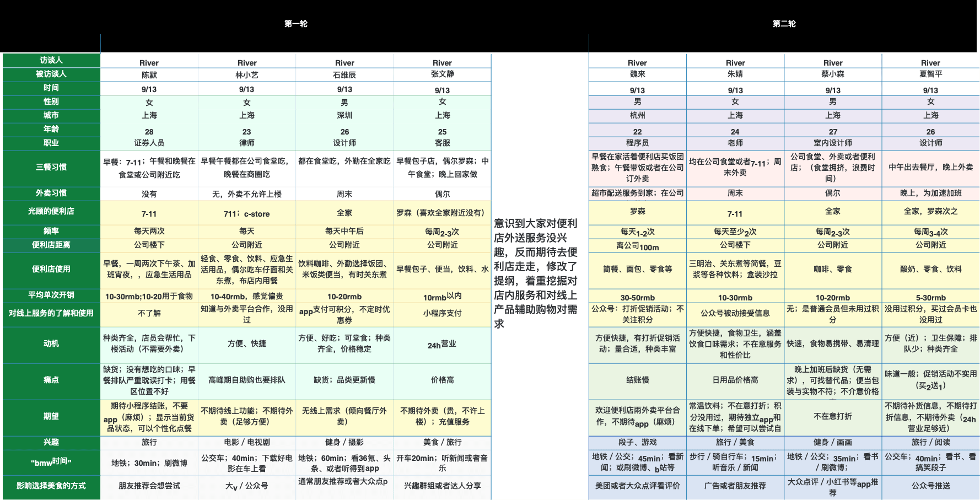Click the 无，外卖不允许上楼 cell

247,193
